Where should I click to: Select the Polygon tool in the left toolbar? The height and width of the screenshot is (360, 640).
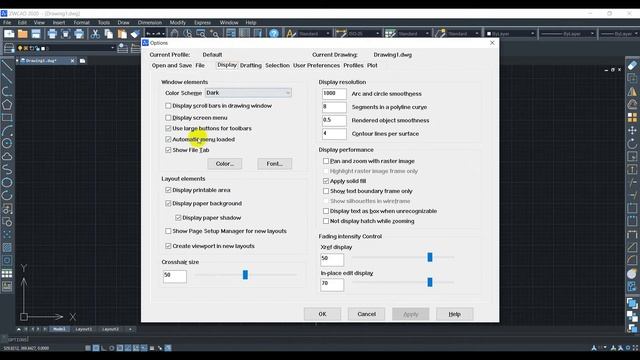point(7,104)
